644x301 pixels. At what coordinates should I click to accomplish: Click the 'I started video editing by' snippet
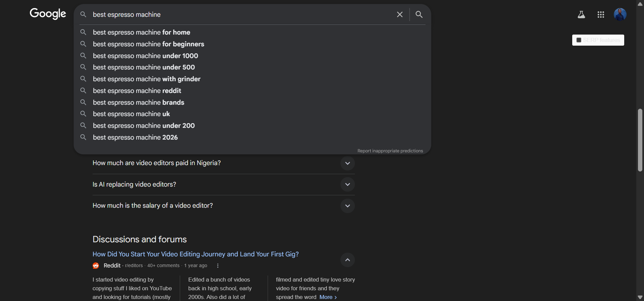(132, 288)
